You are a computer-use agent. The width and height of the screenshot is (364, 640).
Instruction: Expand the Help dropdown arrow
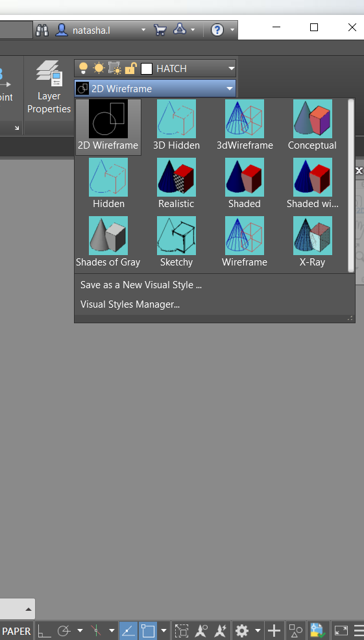coord(232,31)
